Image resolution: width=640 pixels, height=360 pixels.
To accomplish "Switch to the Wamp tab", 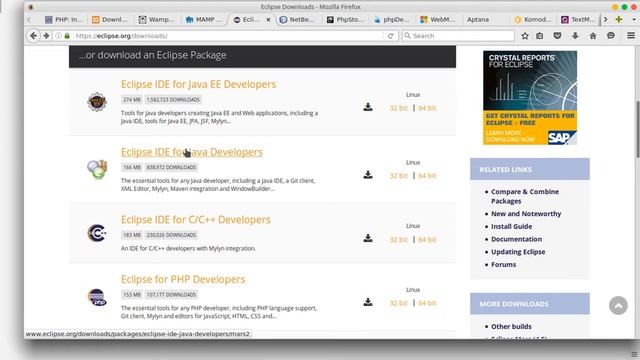I will pyautogui.click(x=156, y=19).
